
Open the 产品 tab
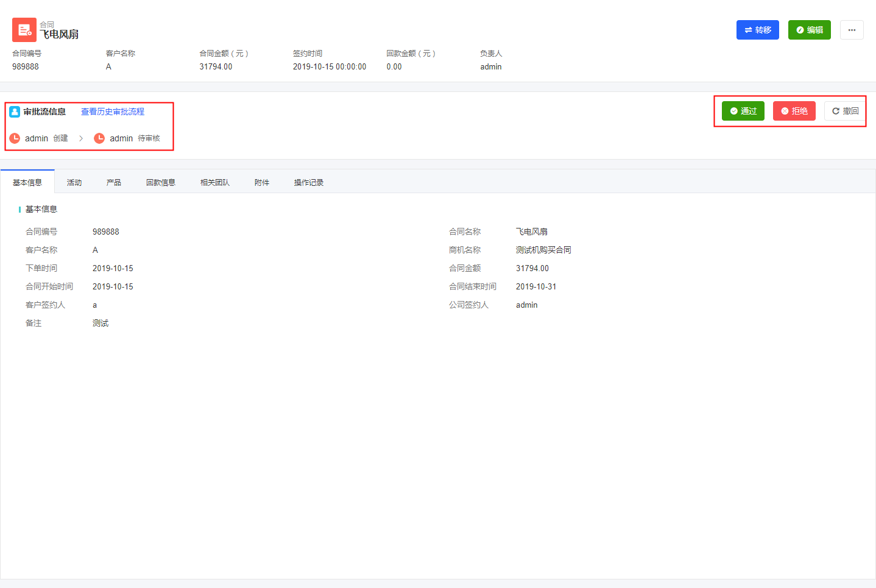pyautogui.click(x=114, y=182)
